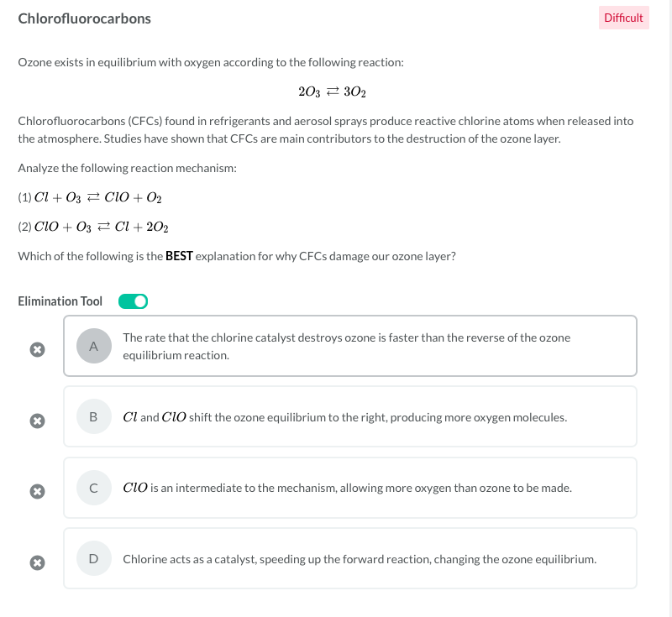Eliminate answer choice A with its X icon
Screen dimensions: 672x617
point(37,348)
